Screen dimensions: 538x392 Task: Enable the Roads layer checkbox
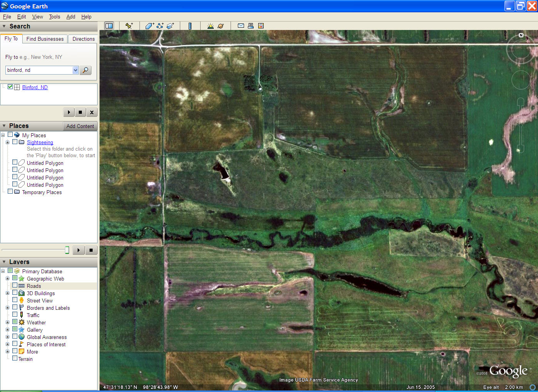click(x=15, y=285)
